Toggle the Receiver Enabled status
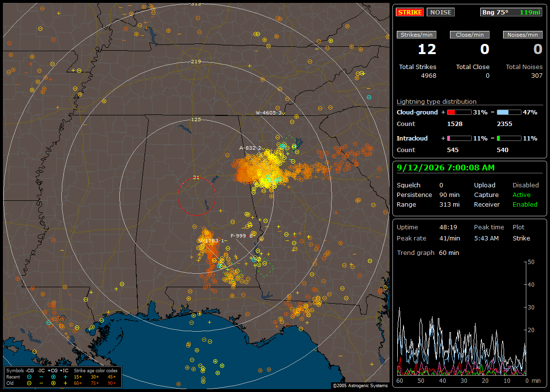The image size is (550, 392). coord(525,204)
